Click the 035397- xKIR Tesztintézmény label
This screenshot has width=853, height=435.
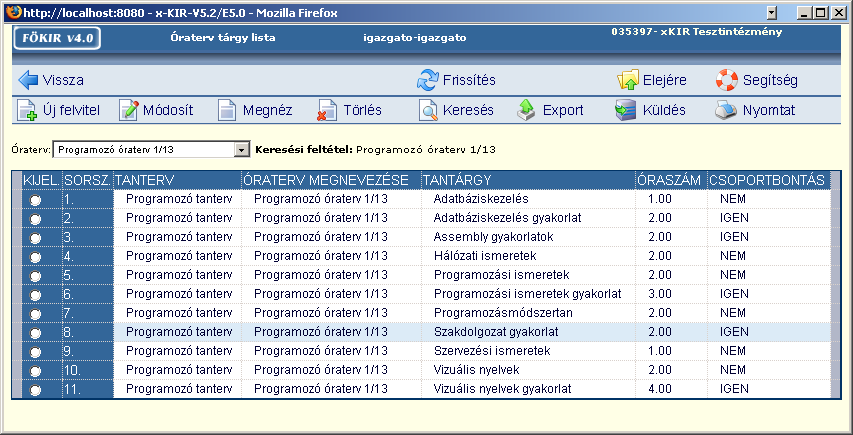pos(697,32)
